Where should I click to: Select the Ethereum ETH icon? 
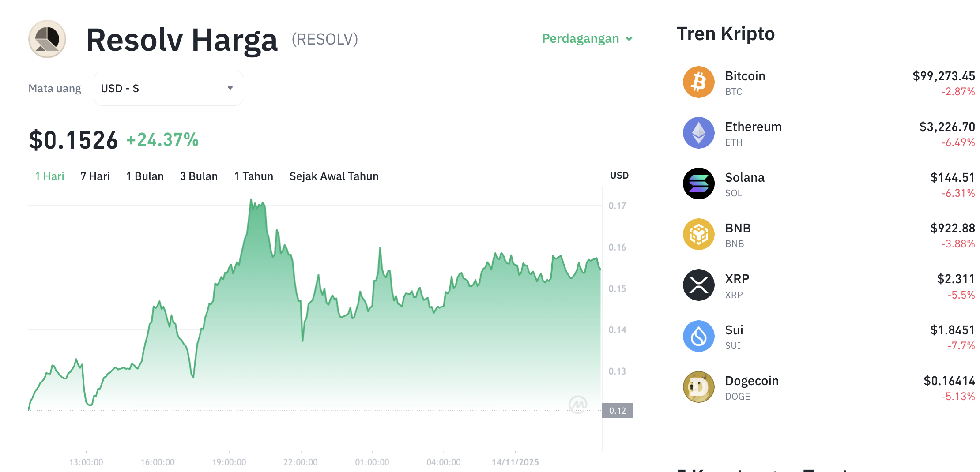coord(698,133)
